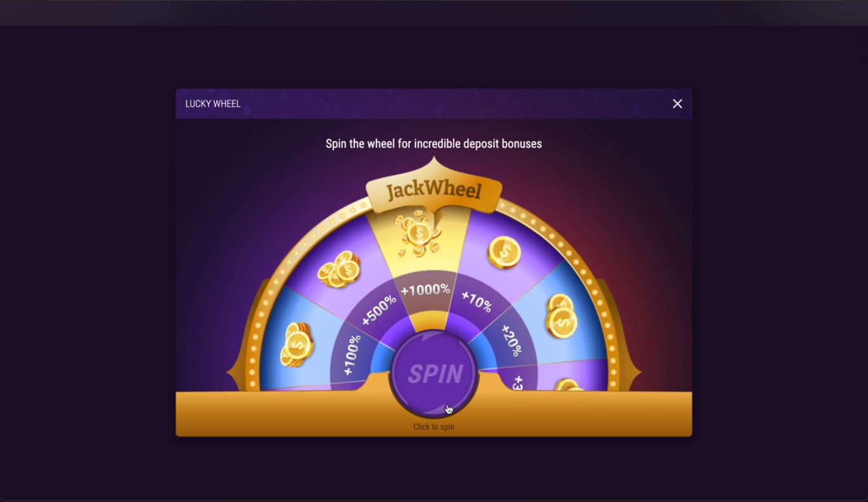Image resolution: width=868 pixels, height=502 pixels.
Task: Click the cut-off coin at wheel's lower right
Action: click(x=569, y=385)
